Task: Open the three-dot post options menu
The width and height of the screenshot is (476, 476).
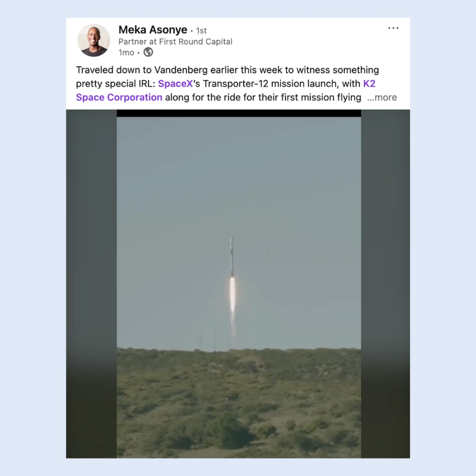Action: (393, 28)
